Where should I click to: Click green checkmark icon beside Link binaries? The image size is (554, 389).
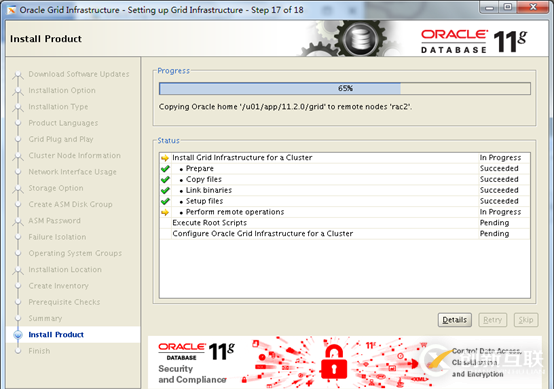point(165,190)
